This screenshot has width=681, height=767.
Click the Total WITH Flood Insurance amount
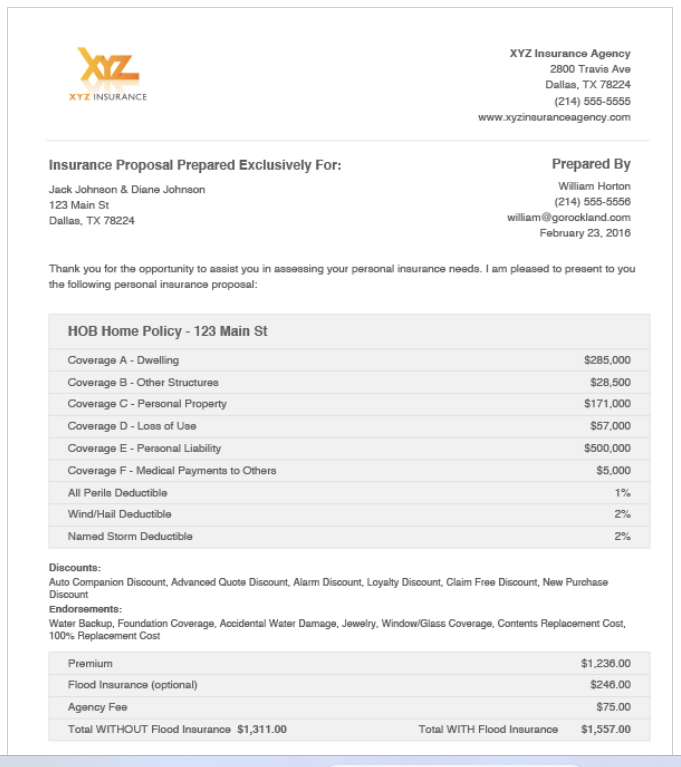[606, 729]
